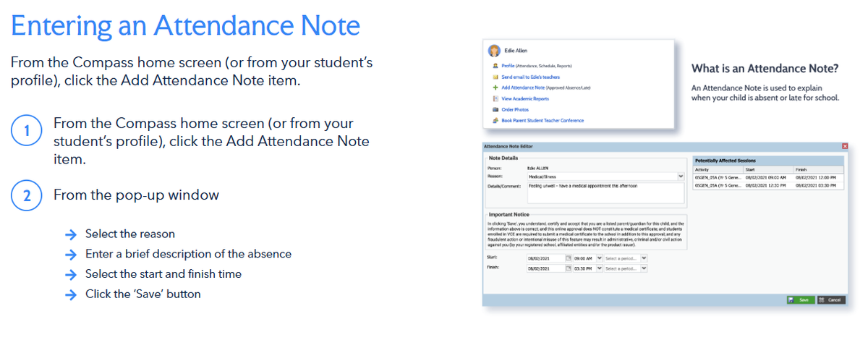Click the Start column header in sessions table
The height and width of the screenshot is (340, 868).
(x=768, y=169)
